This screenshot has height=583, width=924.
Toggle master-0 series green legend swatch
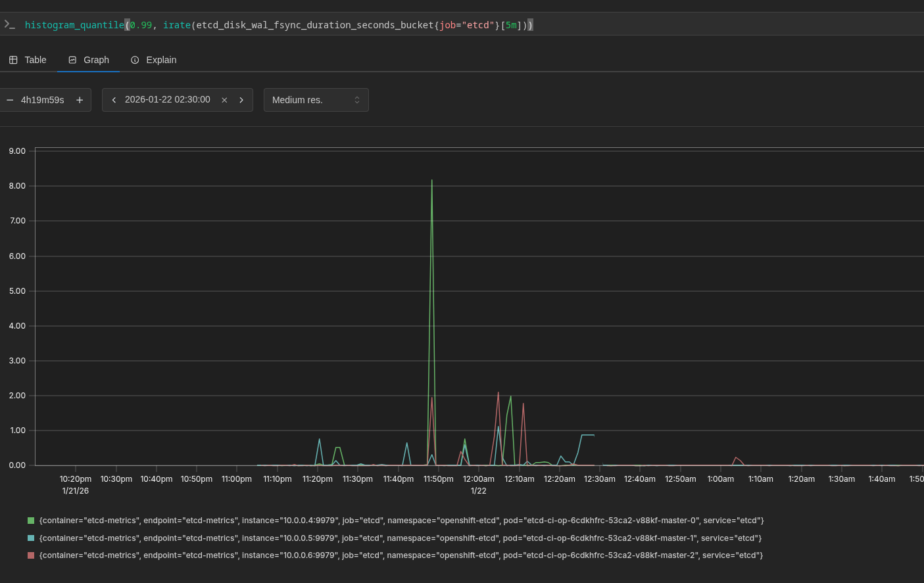tap(31, 521)
